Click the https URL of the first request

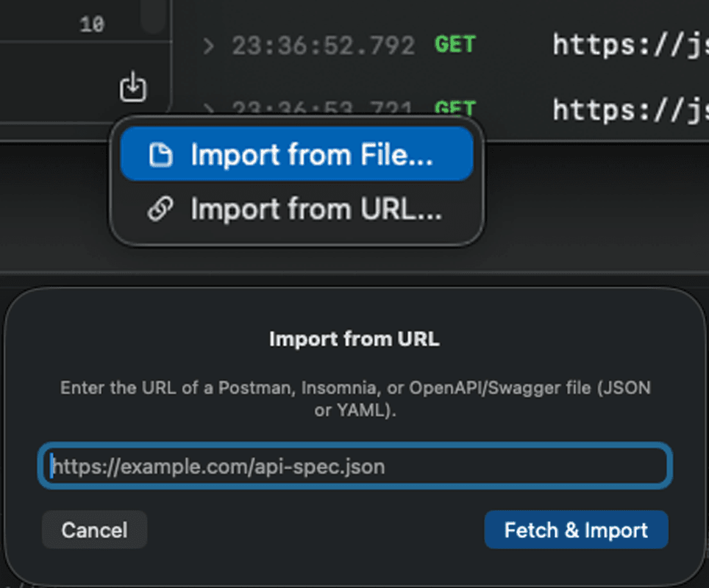(629, 44)
